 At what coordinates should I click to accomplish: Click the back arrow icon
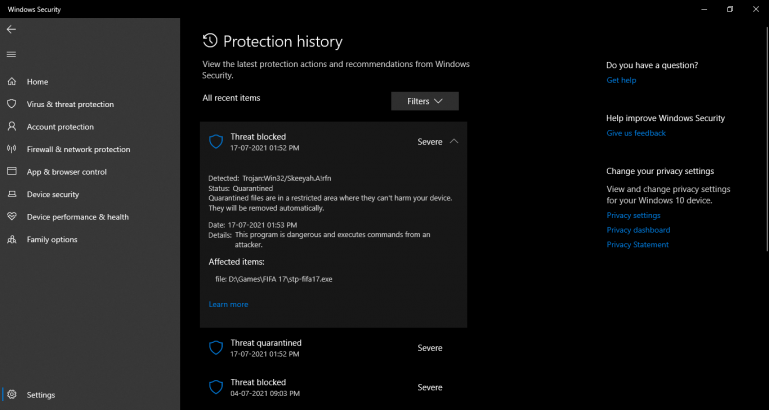(12, 30)
